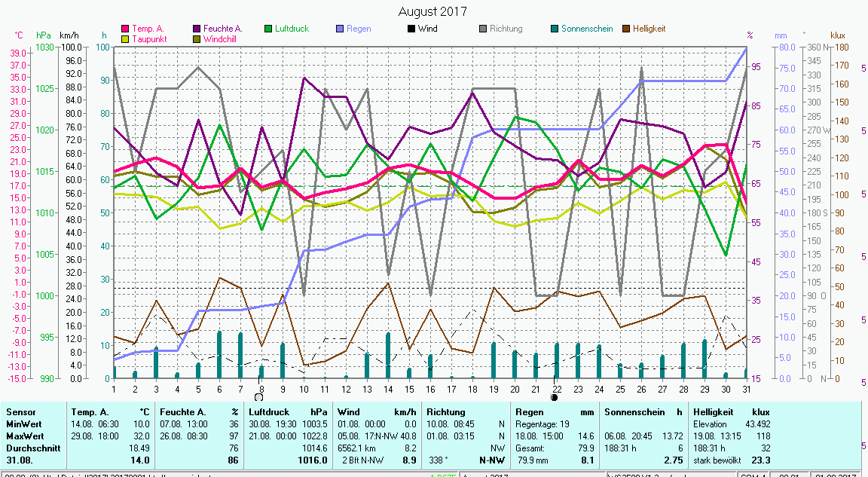Screen dimensions: 868x477
Task: Toggle the Luftdruck green legend marker
Action: click(269, 29)
